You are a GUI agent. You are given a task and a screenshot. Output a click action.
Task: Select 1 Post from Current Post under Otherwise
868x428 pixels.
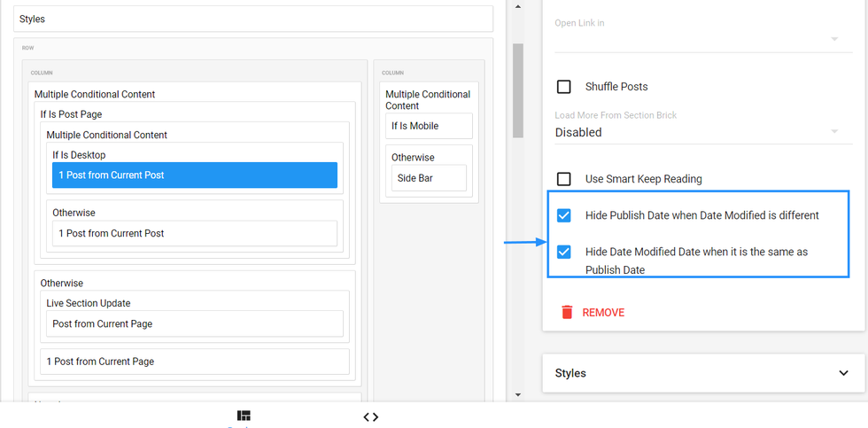(x=194, y=234)
